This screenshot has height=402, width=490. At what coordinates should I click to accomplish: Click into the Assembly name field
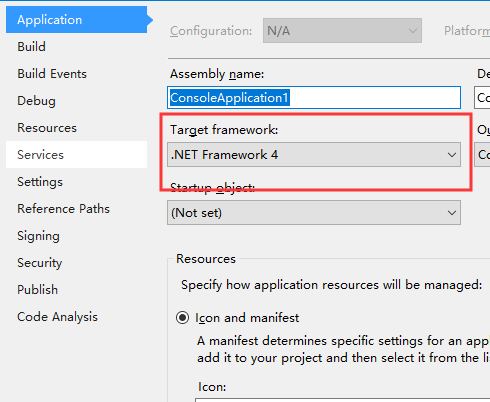click(314, 98)
